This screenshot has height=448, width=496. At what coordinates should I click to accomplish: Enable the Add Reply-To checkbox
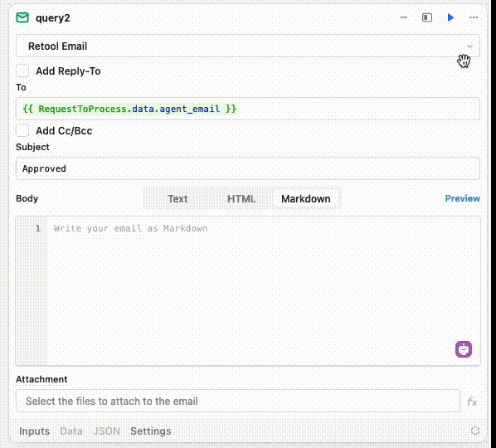coord(22,71)
